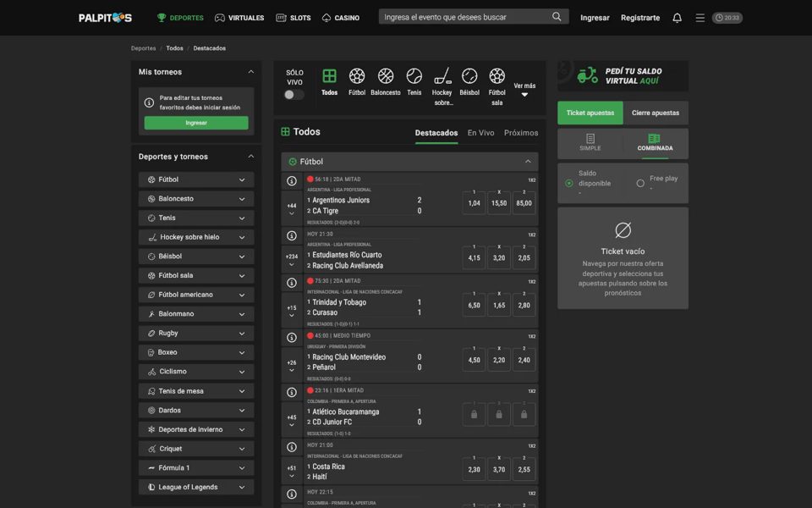812x508 pixels.
Task: Collapse the Deportes y torneos panel
Action: tap(251, 157)
